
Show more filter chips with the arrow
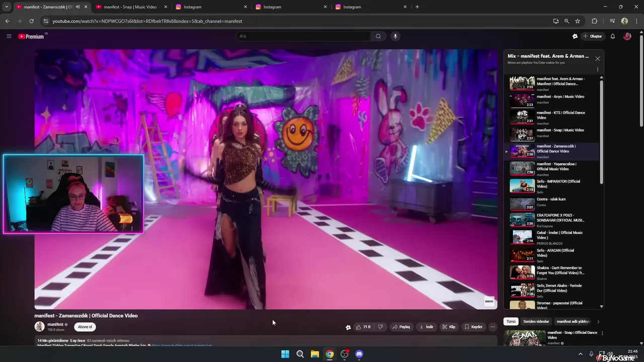(x=598, y=321)
